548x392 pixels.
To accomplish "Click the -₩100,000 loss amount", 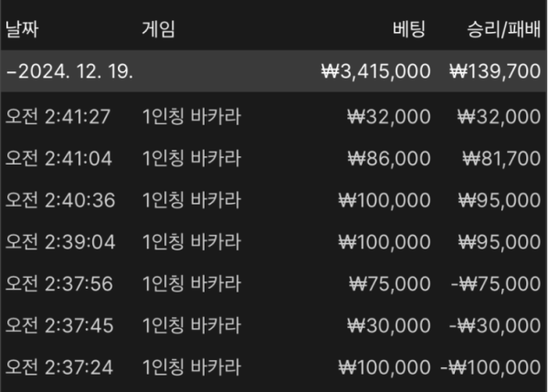I will [490, 367].
